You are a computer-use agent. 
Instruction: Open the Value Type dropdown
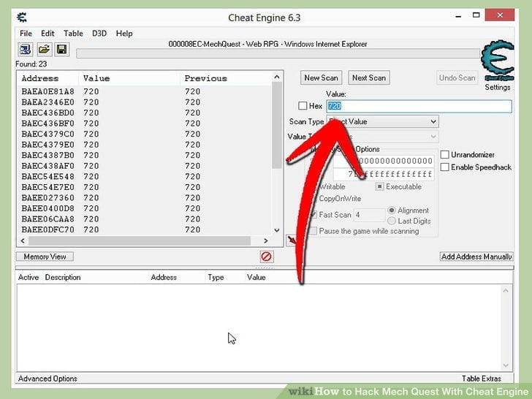(x=383, y=137)
